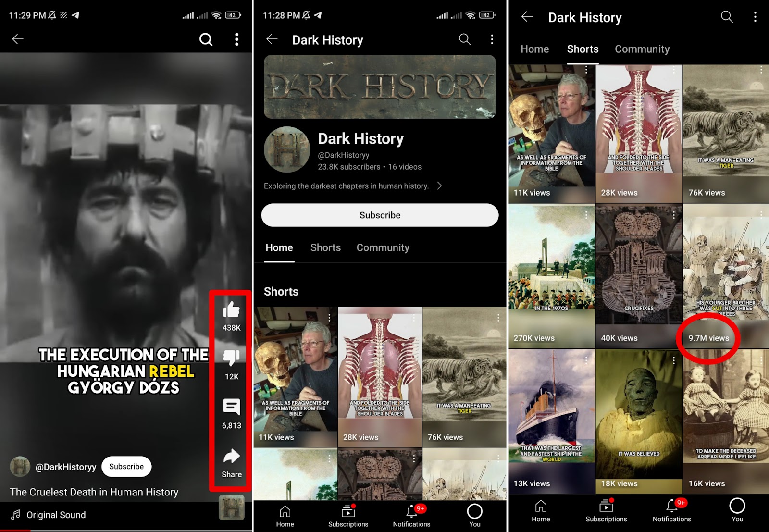769x532 pixels.
Task: Open 13K views ship short
Action: coord(551,422)
